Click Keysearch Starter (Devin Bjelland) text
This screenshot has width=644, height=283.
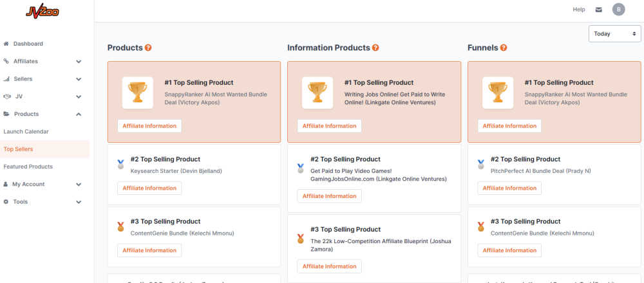tap(176, 171)
